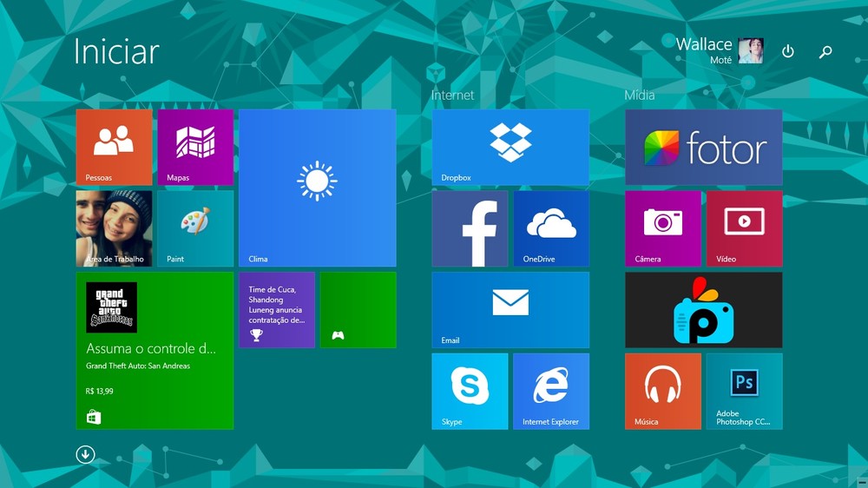Open the Email tile
This screenshot has height=488, width=868.
(x=510, y=310)
